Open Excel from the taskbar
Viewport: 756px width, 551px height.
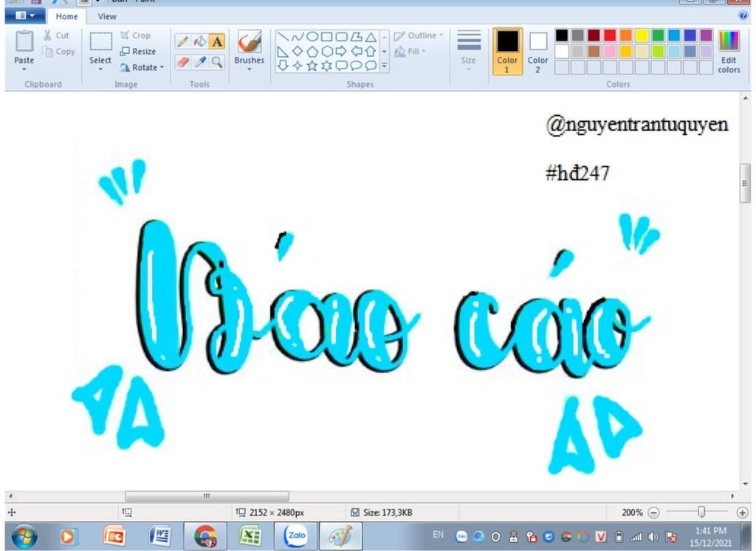click(250, 536)
